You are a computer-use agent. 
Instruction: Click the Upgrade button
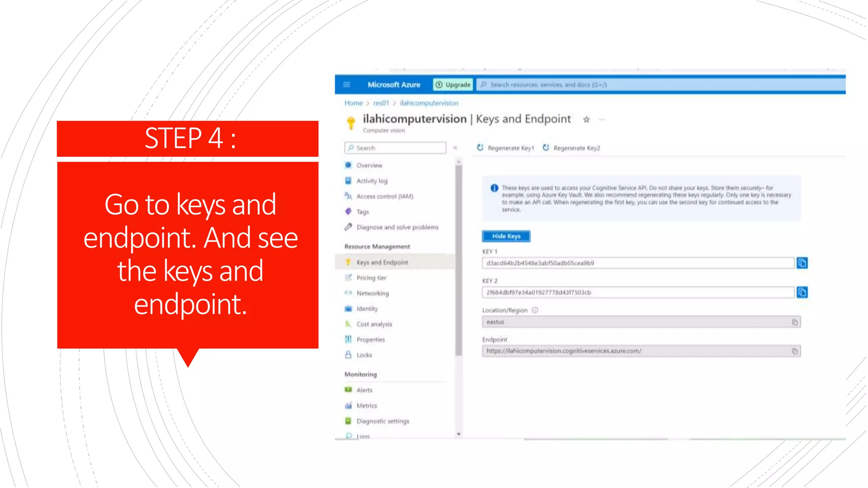point(453,85)
